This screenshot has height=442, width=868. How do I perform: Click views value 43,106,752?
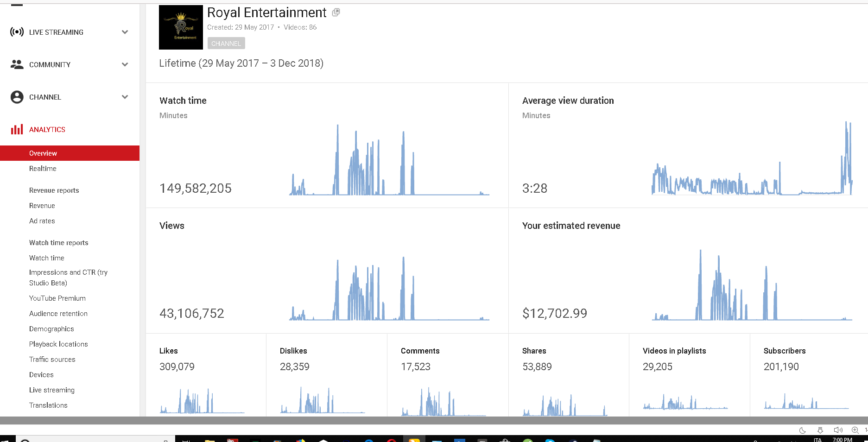[192, 313]
